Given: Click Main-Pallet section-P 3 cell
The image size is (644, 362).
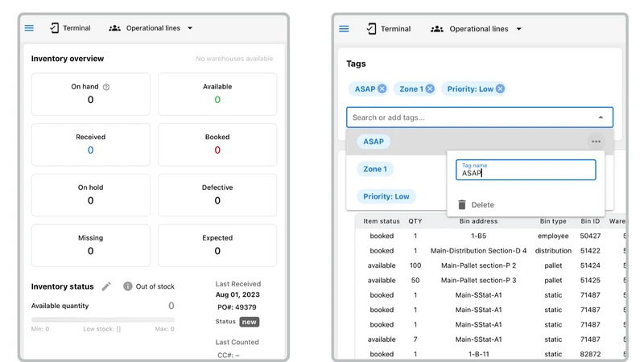Looking at the screenshot, I should point(478,280).
